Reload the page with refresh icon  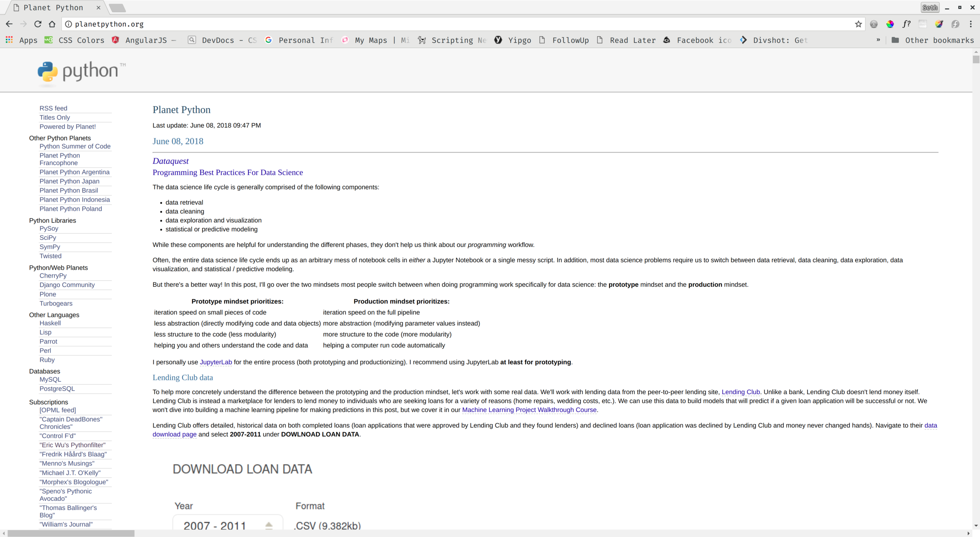38,24
